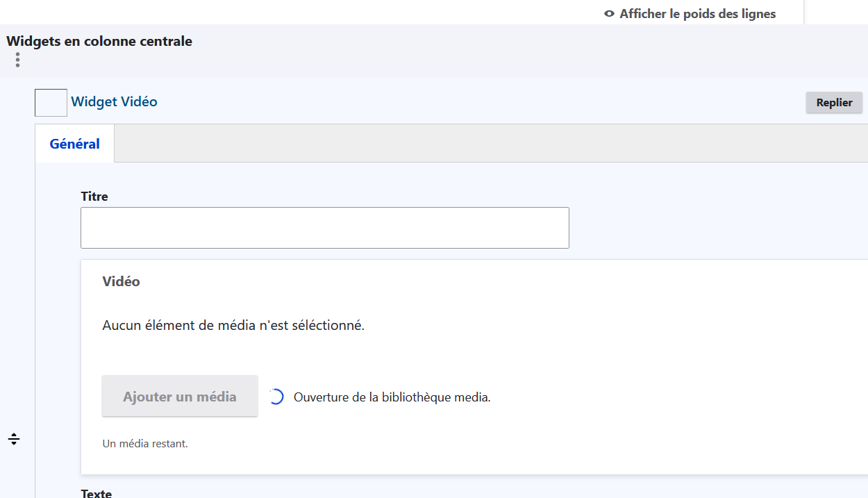This screenshot has height=498, width=868.
Task: Open the three-dot menu under Widgets heading
Action: click(17, 60)
